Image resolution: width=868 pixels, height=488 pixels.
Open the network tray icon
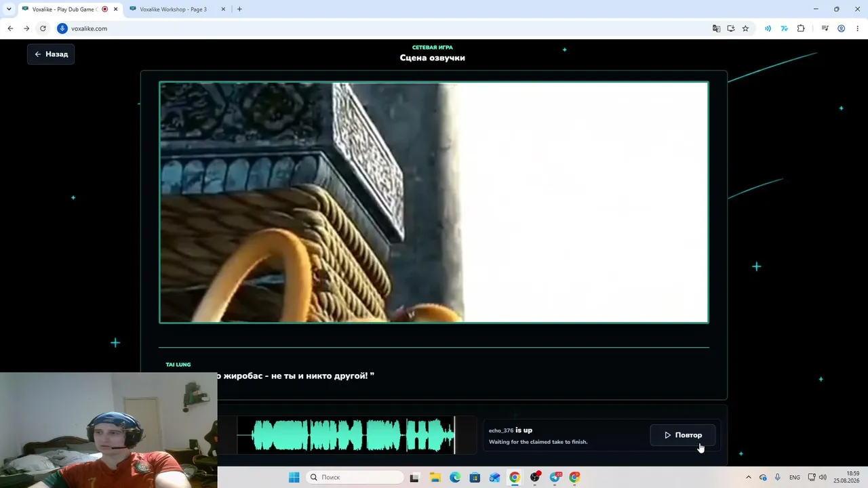(812, 477)
